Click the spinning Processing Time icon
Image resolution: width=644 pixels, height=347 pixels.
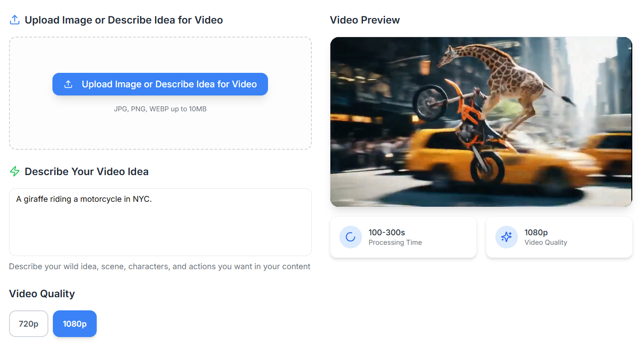click(350, 237)
